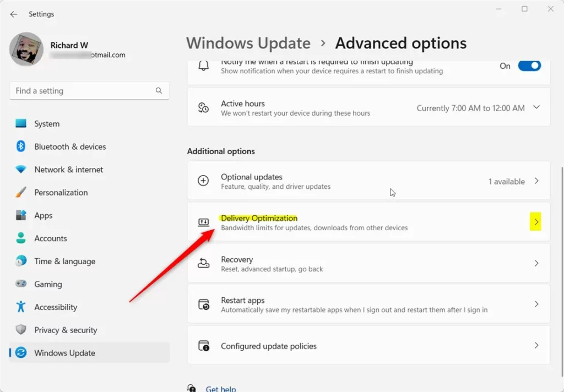Open Richard W profile picture
Viewport: 564px width, 392px height.
[26, 49]
